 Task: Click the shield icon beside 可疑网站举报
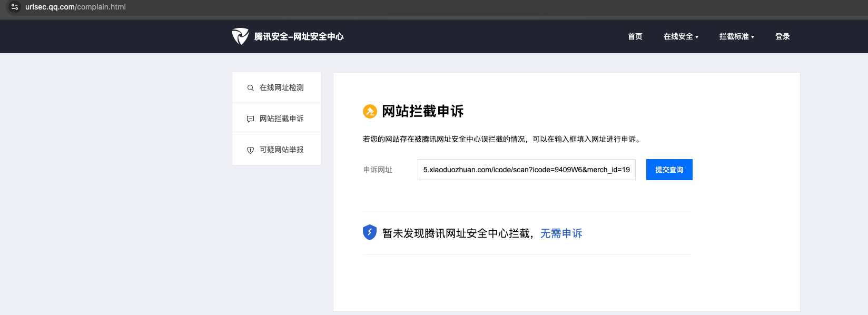click(x=251, y=150)
